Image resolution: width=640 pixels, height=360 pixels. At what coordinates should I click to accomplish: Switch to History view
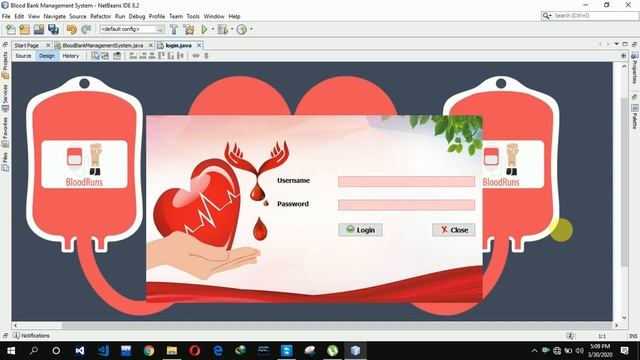click(71, 56)
